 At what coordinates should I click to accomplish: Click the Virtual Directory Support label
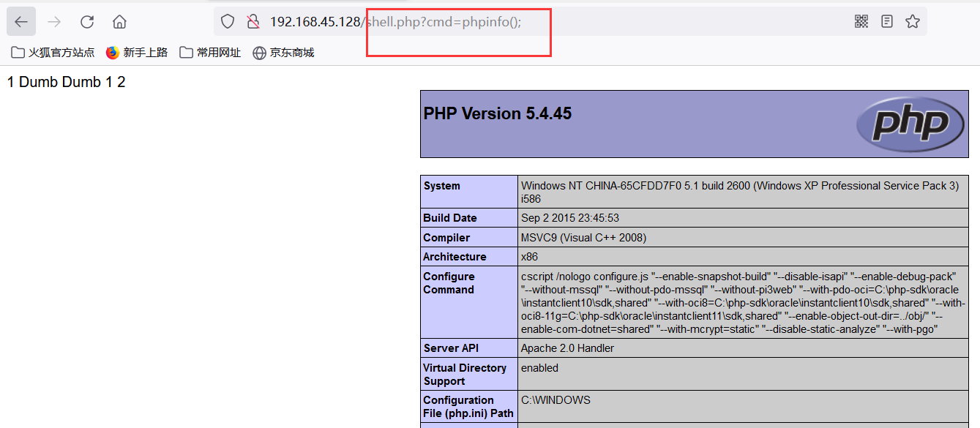coord(469,374)
